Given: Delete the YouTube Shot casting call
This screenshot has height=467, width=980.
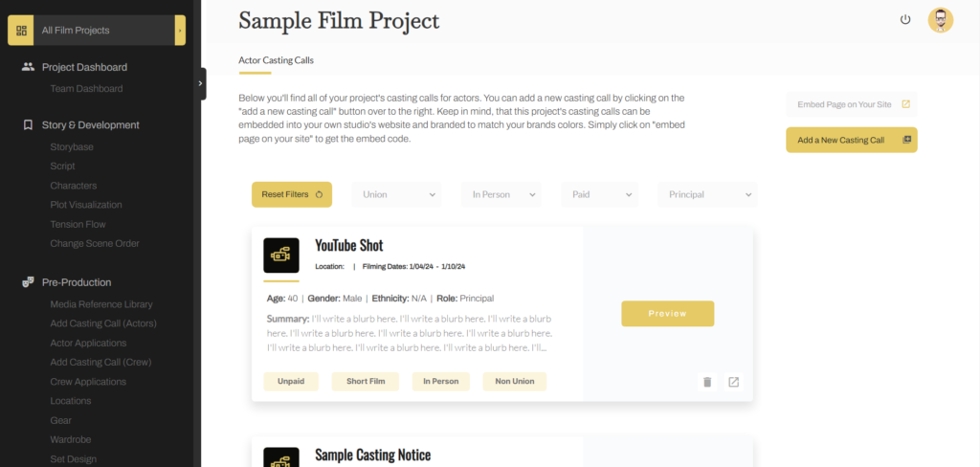Looking at the screenshot, I should tap(707, 382).
